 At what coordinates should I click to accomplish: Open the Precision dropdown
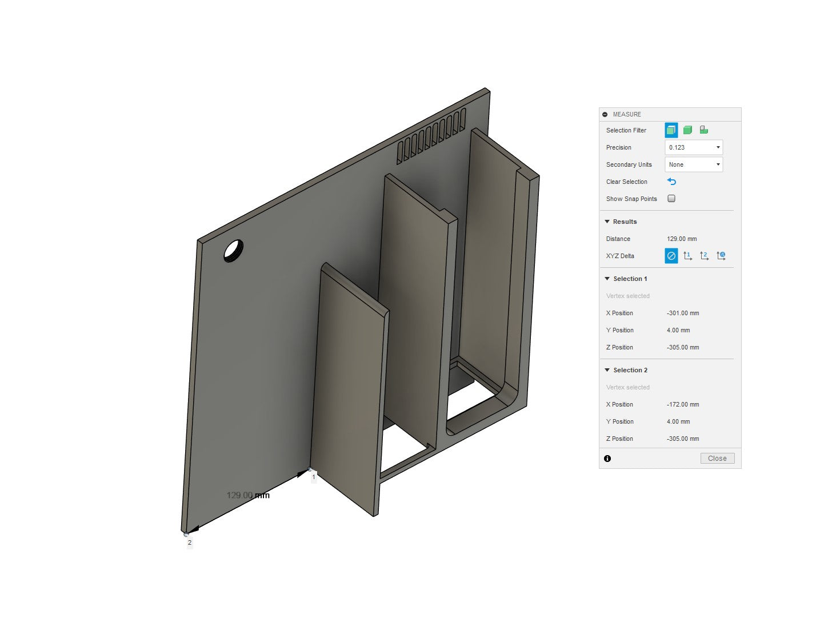coord(694,147)
